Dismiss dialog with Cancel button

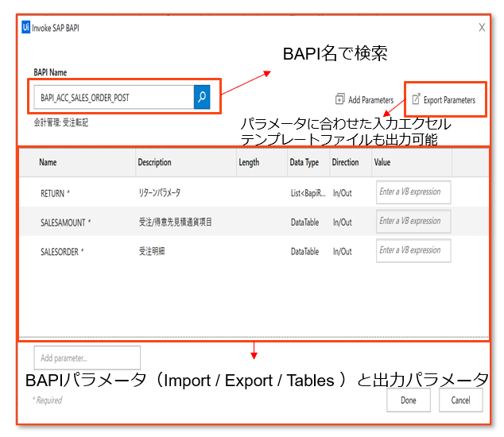[x=460, y=400]
